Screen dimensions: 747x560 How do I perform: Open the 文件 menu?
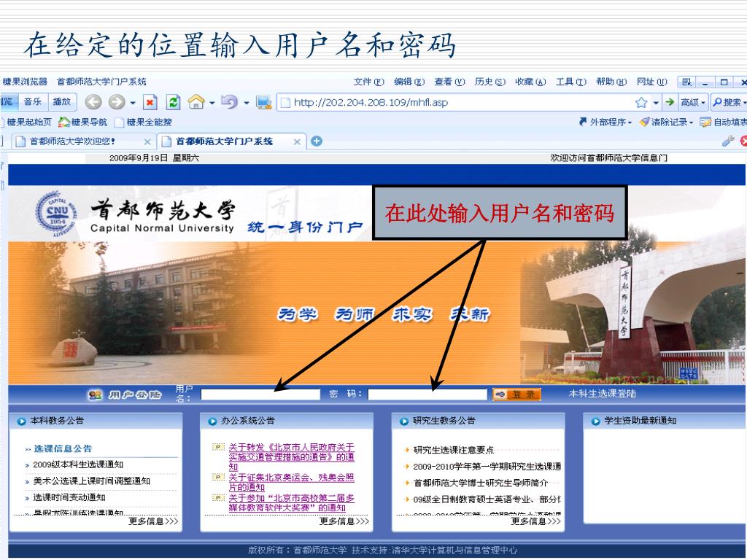(368, 82)
